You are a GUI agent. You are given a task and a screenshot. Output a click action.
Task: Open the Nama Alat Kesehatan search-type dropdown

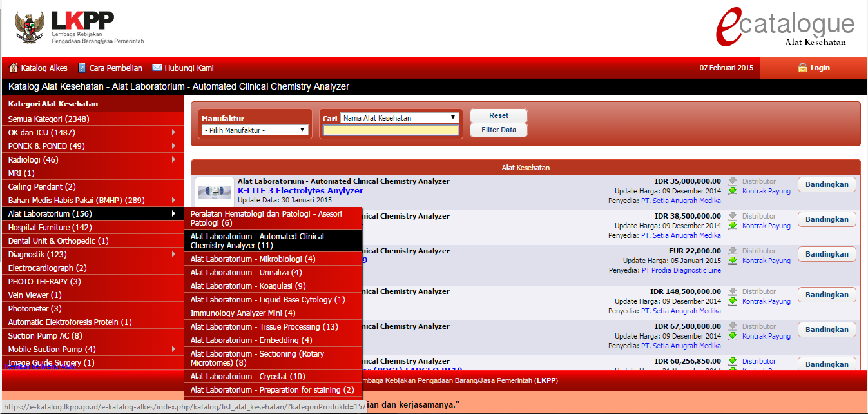pos(400,118)
